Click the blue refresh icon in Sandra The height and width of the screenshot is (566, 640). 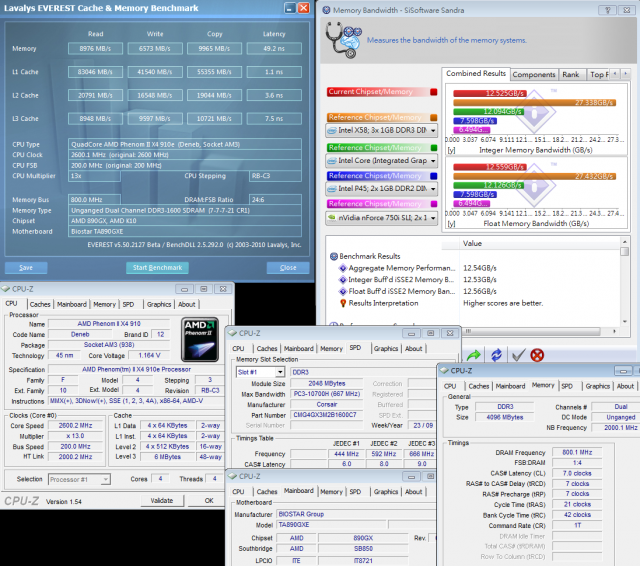pyautogui.click(x=496, y=355)
